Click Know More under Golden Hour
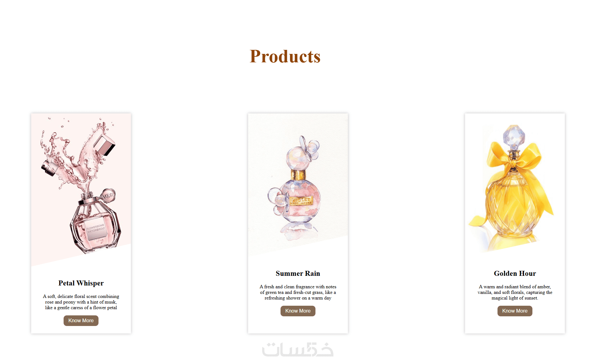The height and width of the screenshot is (364, 596). click(x=515, y=311)
